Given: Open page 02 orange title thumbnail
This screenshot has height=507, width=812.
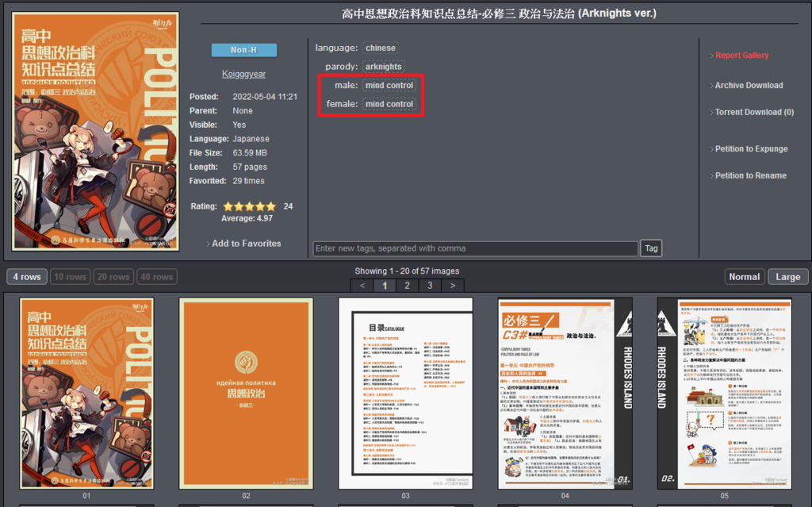Looking at the screenshot, I should tap(246, 393).
